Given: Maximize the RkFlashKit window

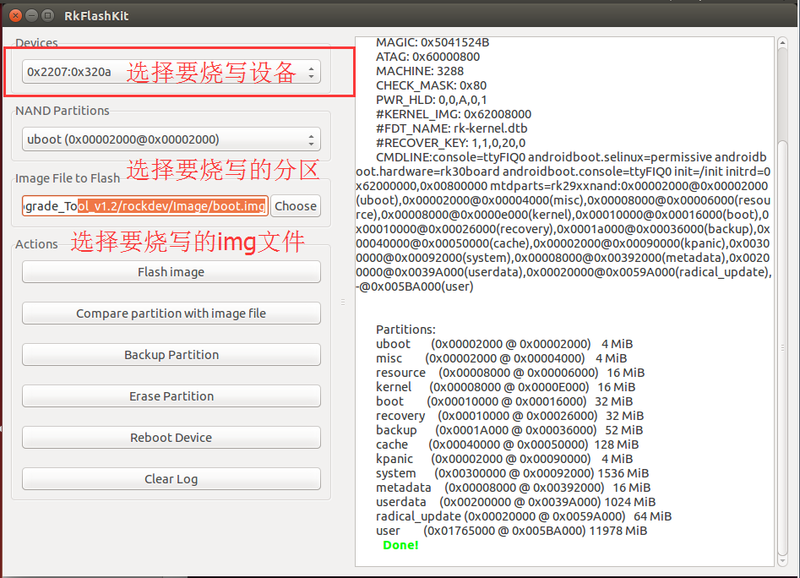Looking at the screenshot, I should (49, 16).
